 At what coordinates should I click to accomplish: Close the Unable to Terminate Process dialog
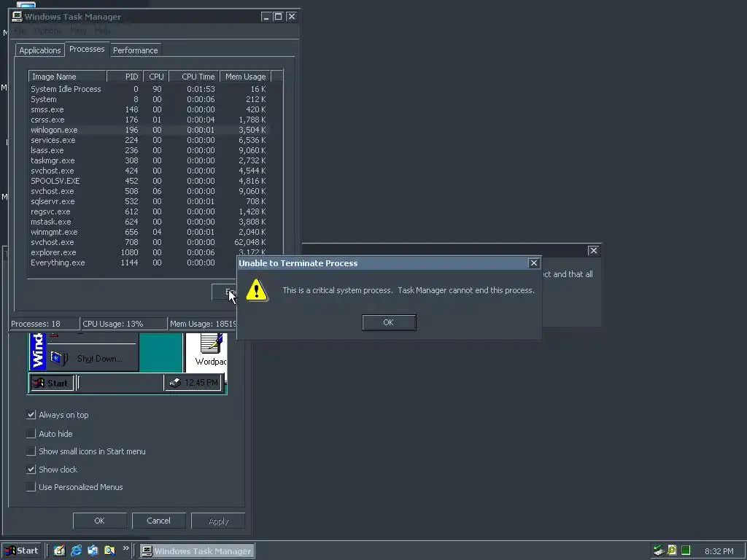pos(533,262)
